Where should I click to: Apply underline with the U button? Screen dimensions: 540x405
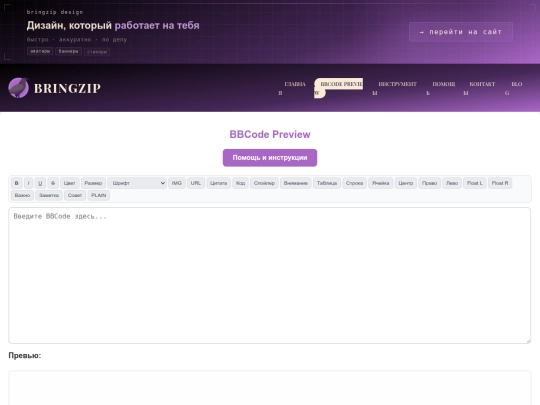click(40, 183)
